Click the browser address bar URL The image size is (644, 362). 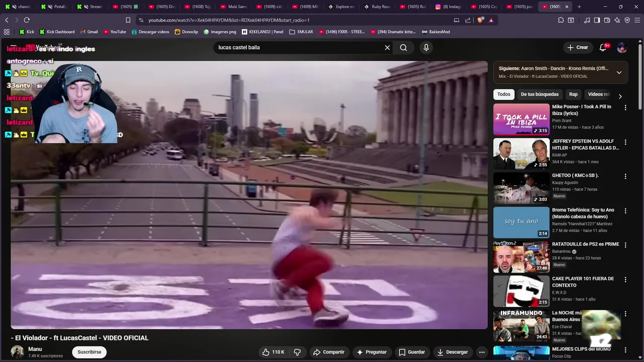click(x=229, y=20)
